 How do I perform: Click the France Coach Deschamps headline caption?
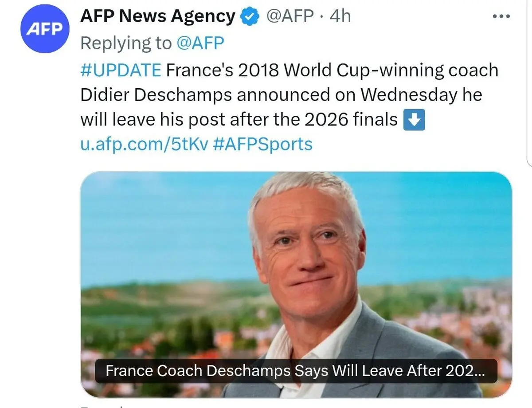[296, 371]
